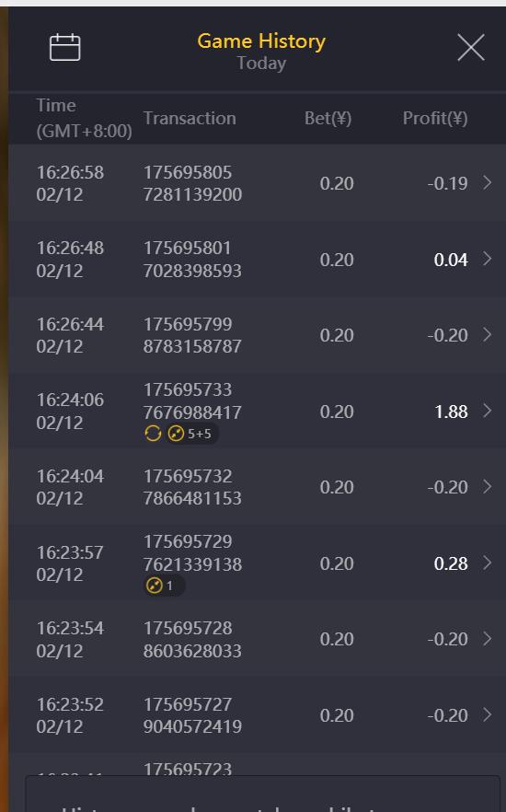Click the Transaction column header
506x812 pixels.
(x=190, y=118)
